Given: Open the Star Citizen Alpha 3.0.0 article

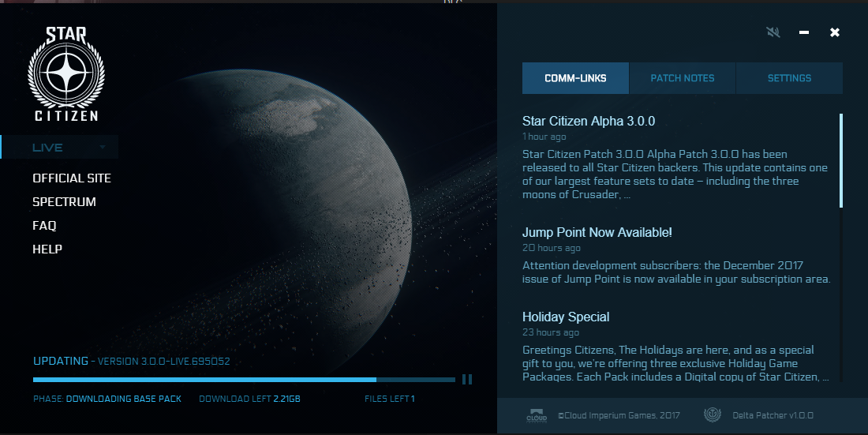Looking at the screenshot, I should 589,122.
